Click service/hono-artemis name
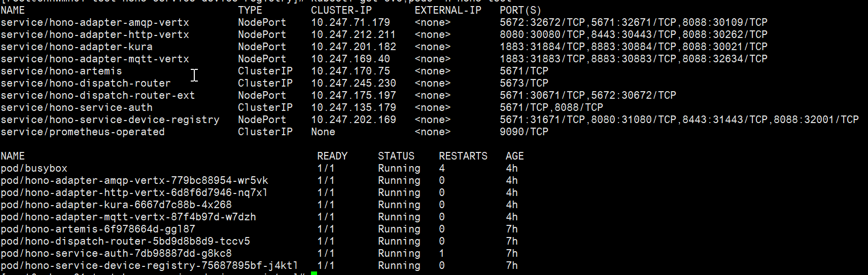The image size is (868, 275). (x=61, y=71)
